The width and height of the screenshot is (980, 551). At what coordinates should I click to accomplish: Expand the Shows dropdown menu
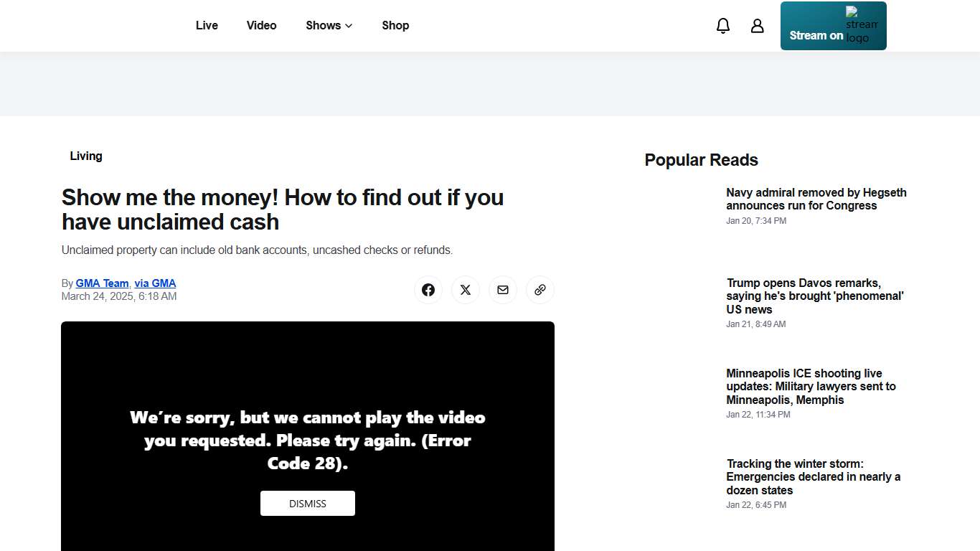point(329,25)
